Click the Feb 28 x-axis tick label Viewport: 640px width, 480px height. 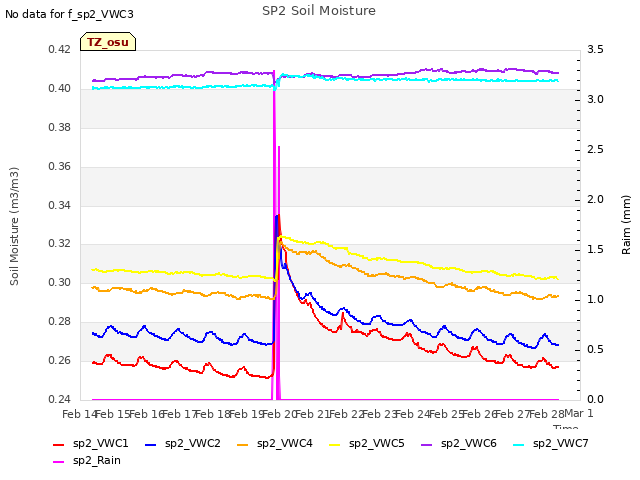click(546, 414)
